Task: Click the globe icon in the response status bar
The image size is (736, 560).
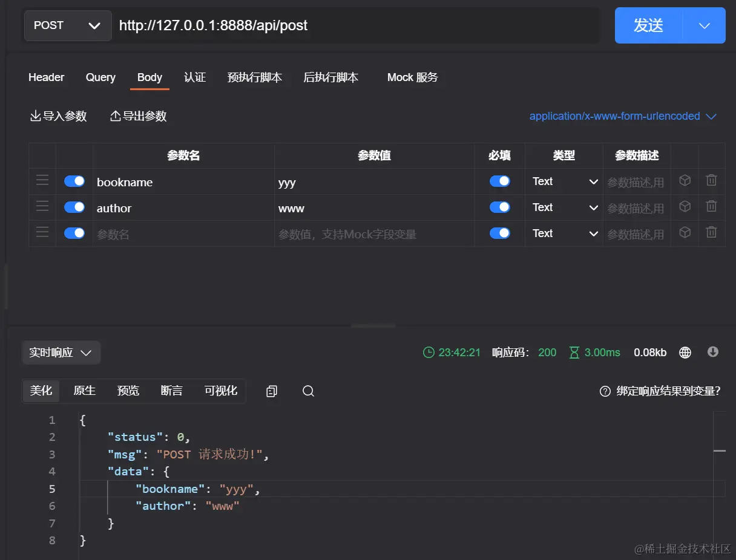Action: [685, 353]
